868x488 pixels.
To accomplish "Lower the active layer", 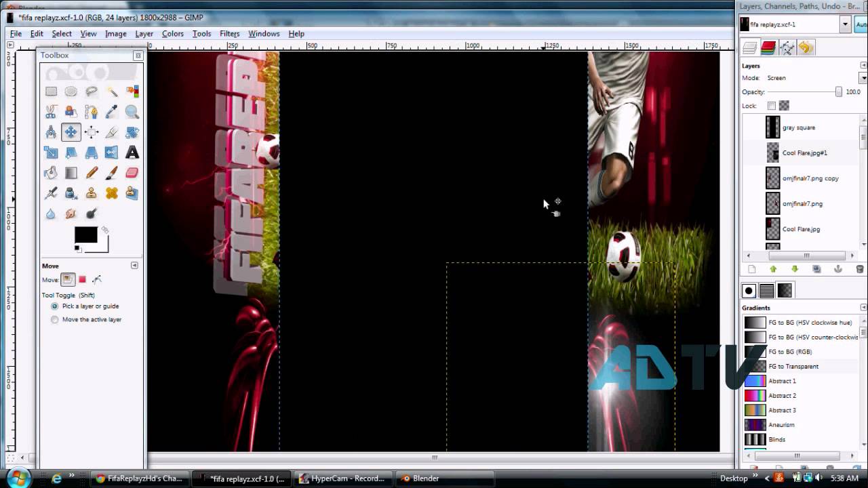I will [795, 269].
